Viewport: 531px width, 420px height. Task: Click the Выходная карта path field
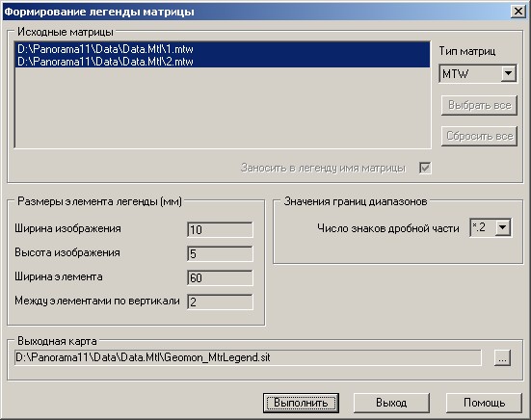[x=248, y=357]
